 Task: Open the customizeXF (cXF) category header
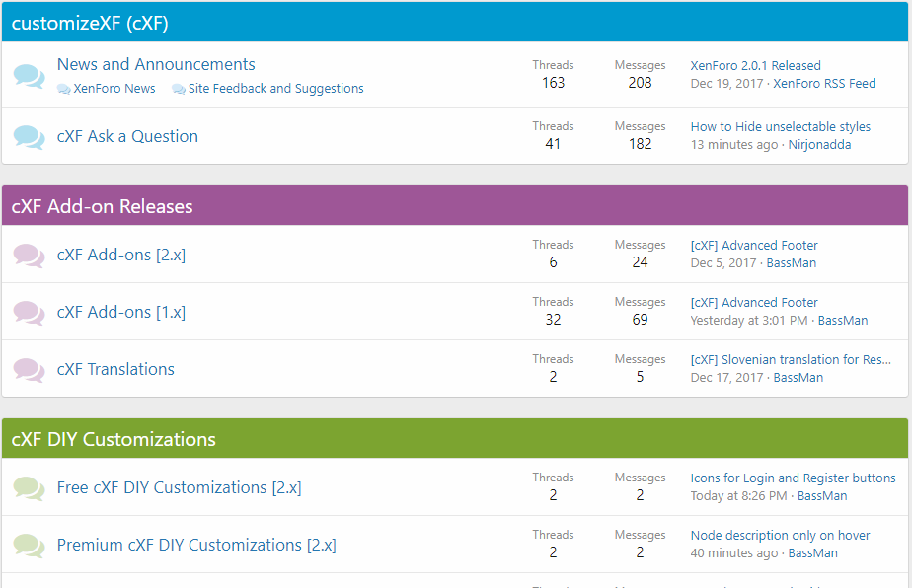90,24
